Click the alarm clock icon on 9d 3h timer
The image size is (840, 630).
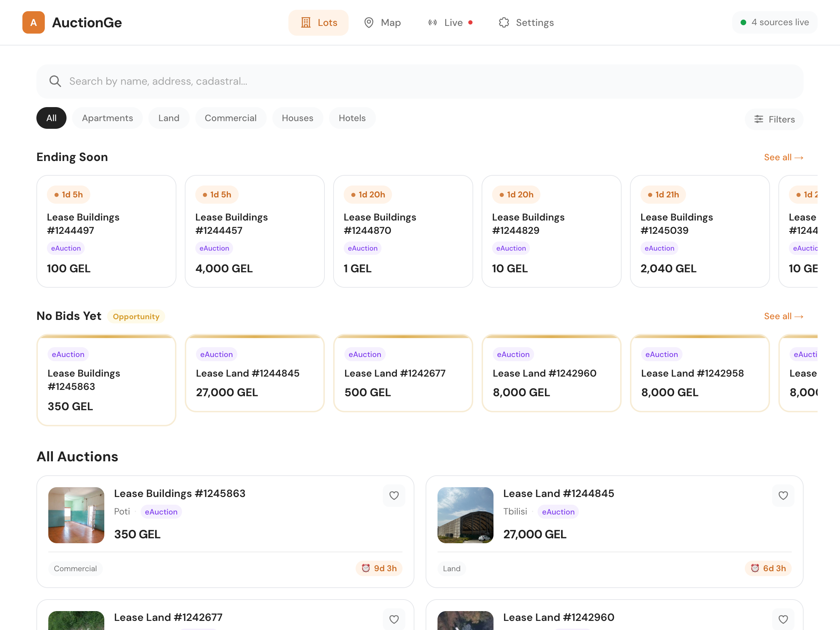[366, 568]
